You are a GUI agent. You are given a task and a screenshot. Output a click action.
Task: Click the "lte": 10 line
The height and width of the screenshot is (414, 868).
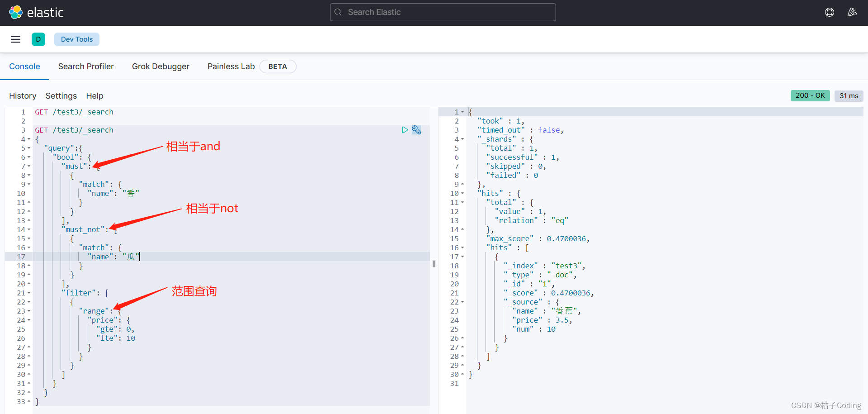pyautogui.click(x=115, y=338)
